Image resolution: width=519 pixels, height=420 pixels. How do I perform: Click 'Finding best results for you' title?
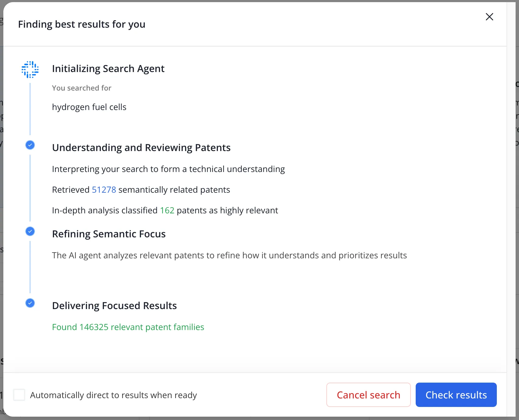point(82,24)
